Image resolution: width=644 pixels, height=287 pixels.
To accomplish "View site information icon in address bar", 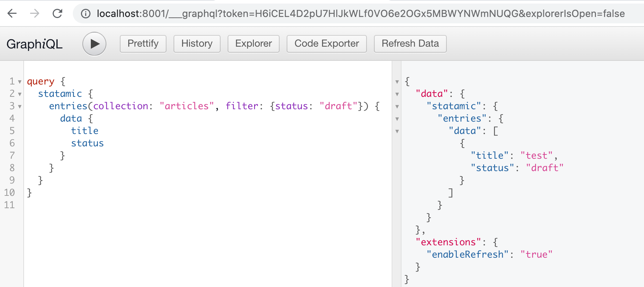I will tap(86, 14).
